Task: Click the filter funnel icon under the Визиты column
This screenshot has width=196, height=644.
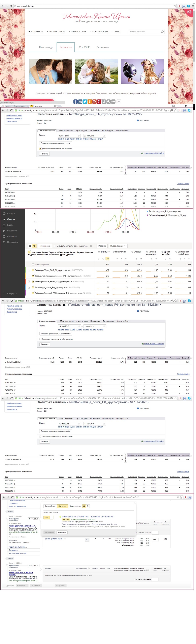Action: click(98, 259)
